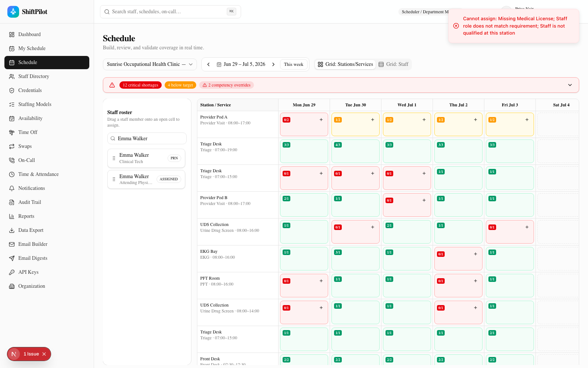This screenshot has width=588, height=368.
Task: Open Email Builder page
Action: tap(47, 244)
